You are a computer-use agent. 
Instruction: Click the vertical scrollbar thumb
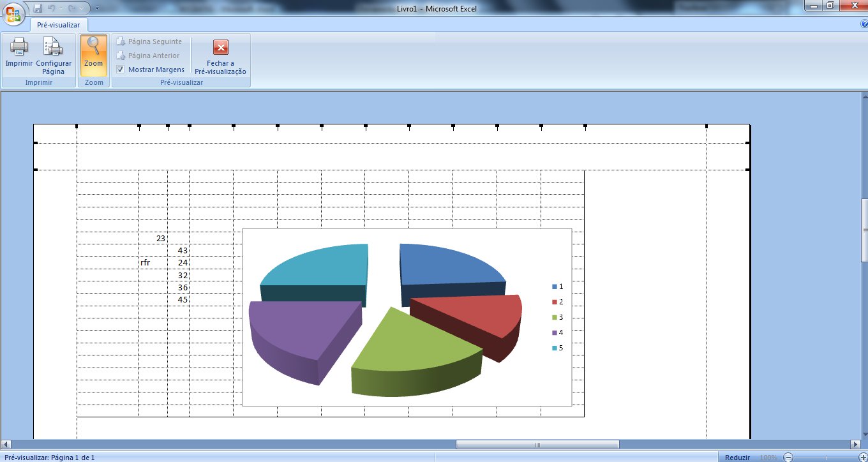tap(864, 230)
